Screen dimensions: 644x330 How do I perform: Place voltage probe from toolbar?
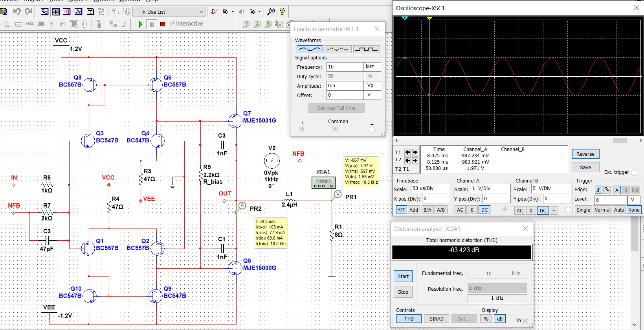[x=246, y=24]
